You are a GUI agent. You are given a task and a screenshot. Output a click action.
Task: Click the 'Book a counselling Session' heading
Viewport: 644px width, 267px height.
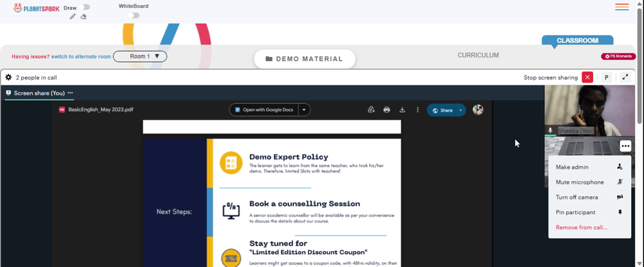coord(305,204)
